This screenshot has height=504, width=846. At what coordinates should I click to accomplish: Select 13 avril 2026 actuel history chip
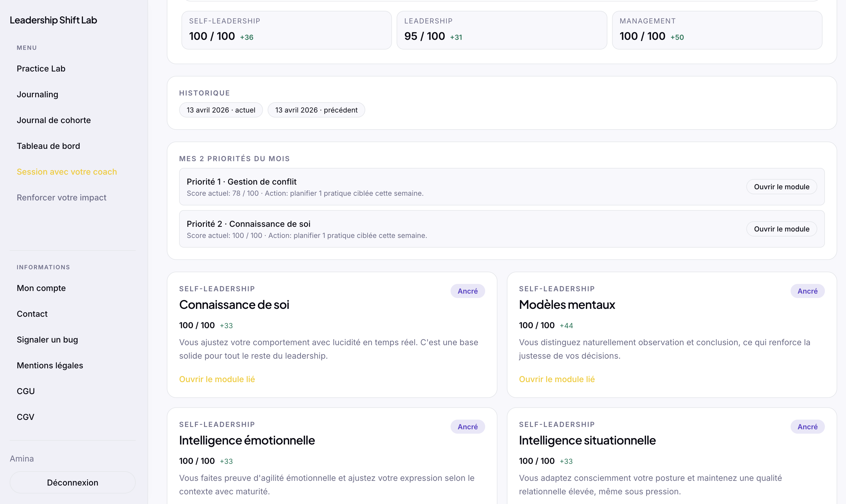(221, 110)
